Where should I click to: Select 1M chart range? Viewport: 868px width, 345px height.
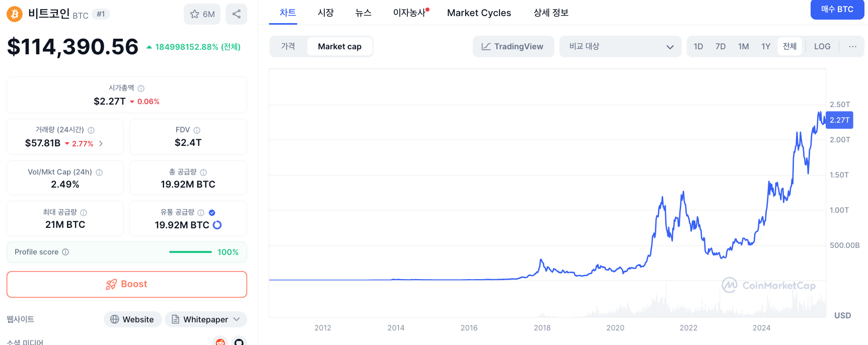[744, 46]
